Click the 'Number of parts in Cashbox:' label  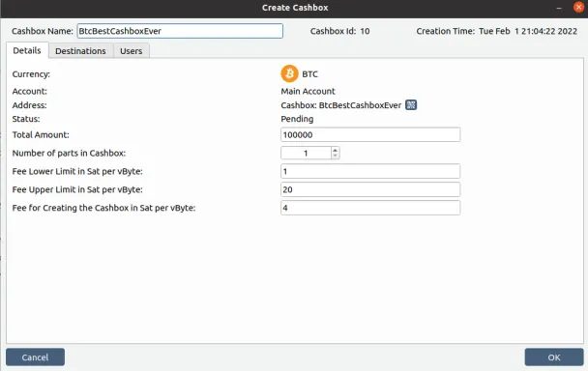69,154
